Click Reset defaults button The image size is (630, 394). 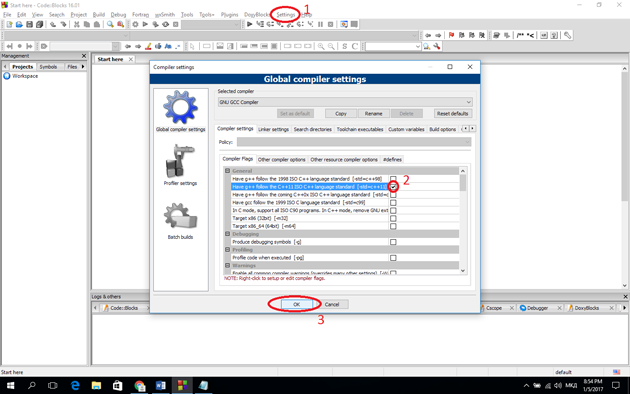click(452, 114)
